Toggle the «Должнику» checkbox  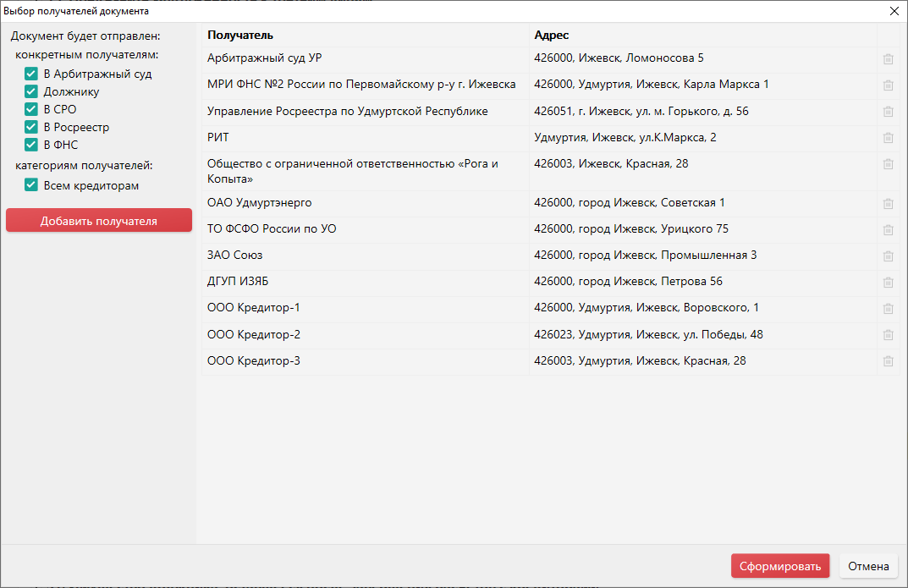31,91
